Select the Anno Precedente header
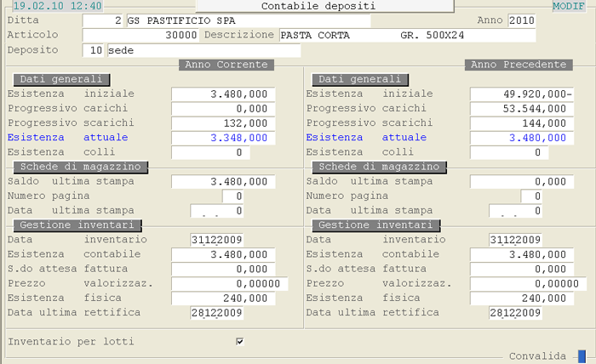 (x=517, y=65)
